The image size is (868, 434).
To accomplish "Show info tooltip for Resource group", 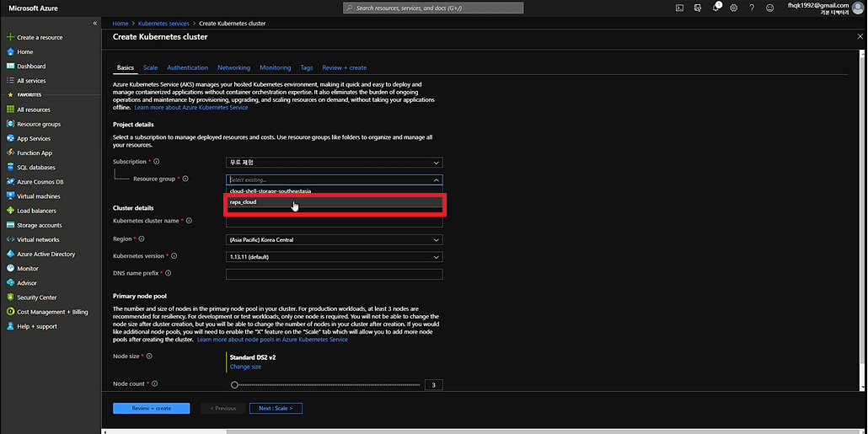I will pos(185,179).
